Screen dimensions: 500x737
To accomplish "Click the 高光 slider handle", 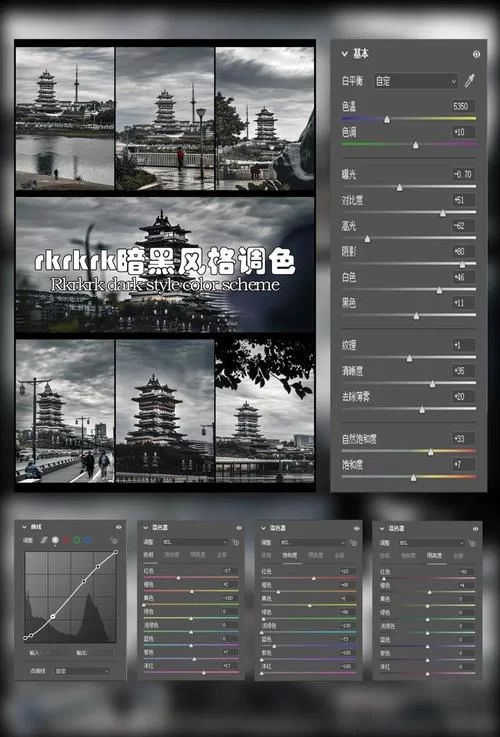I will [367, 239].
